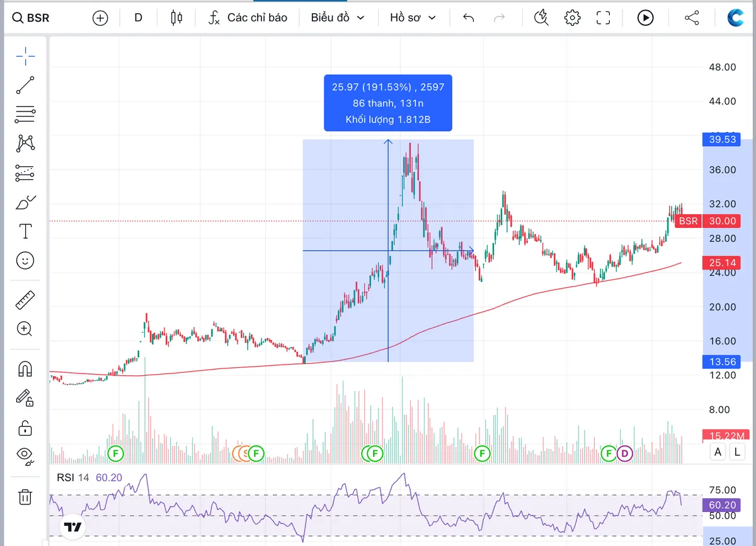Delete drawings with the trash icon

tap(25, 497)
